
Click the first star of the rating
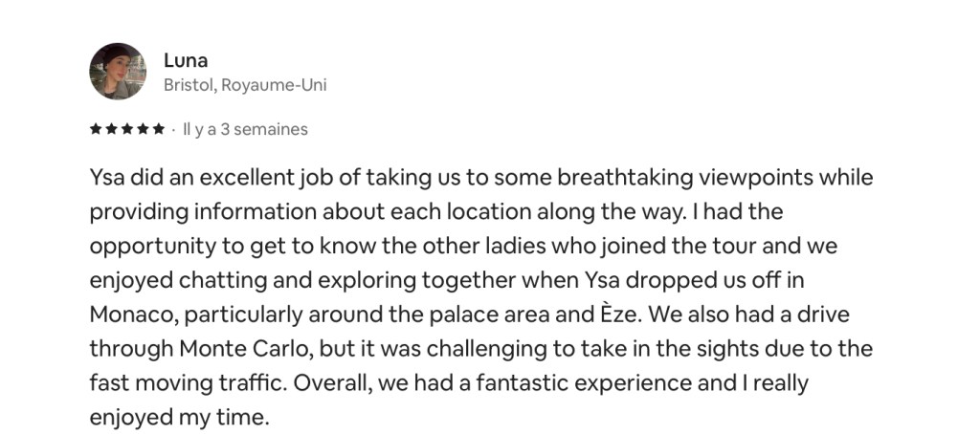[x=96, y=129]
